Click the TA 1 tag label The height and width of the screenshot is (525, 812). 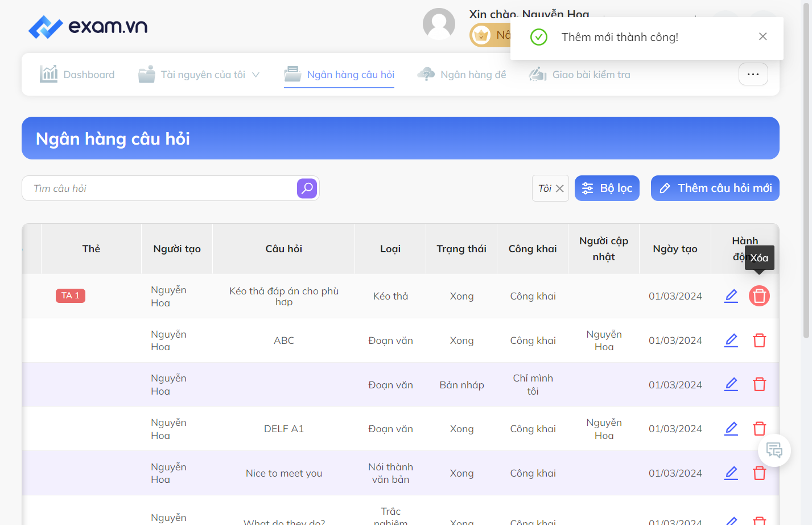point(71,296)
